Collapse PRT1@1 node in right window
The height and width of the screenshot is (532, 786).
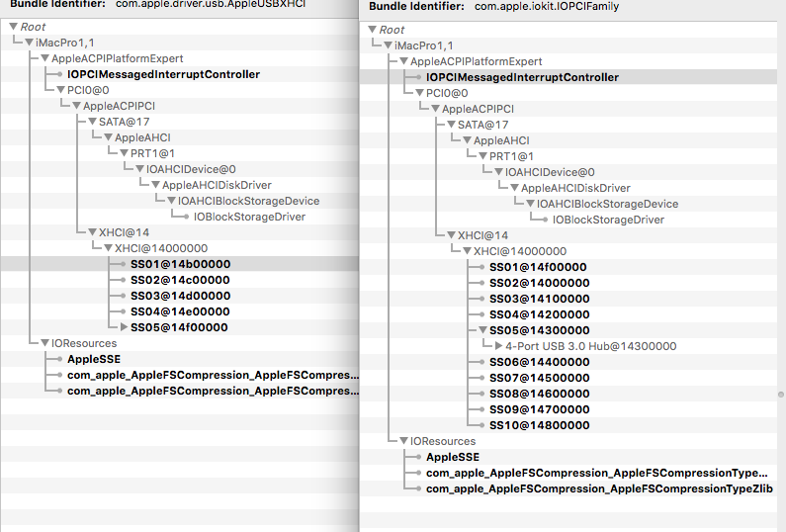(482, 156)
